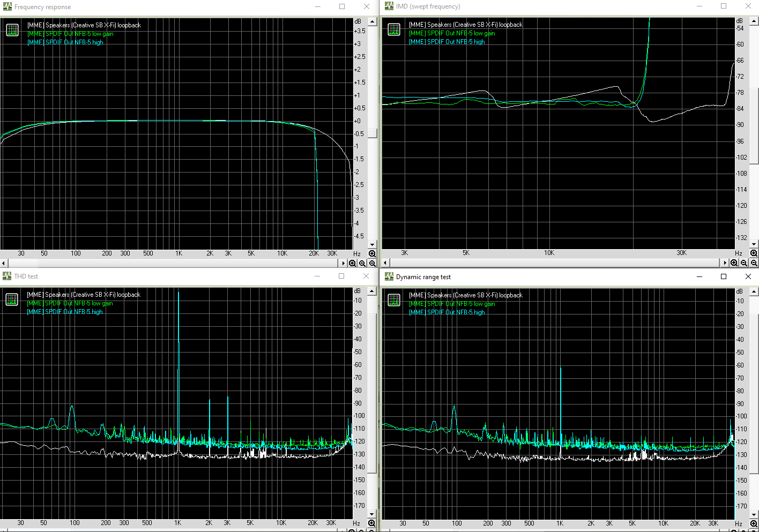Click vertical zoom-in magnifier beside Hz in IMD window
The height and width of the screenshot is (532, 759).
click(754, 253)
